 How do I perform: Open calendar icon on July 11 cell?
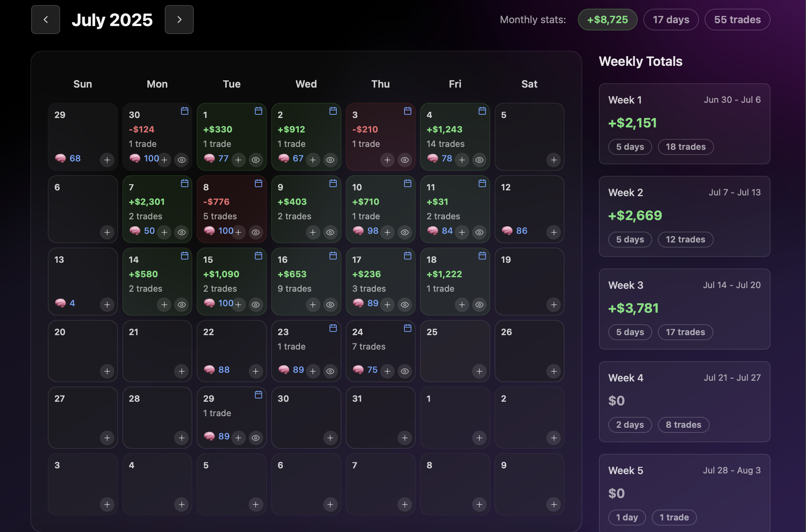pos(482,183)
